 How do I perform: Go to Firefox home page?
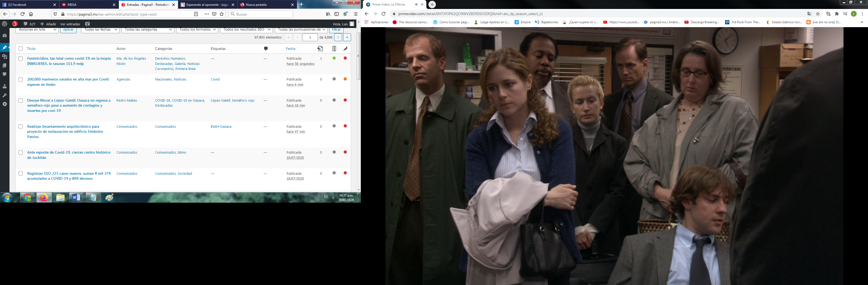click(31, 14)
